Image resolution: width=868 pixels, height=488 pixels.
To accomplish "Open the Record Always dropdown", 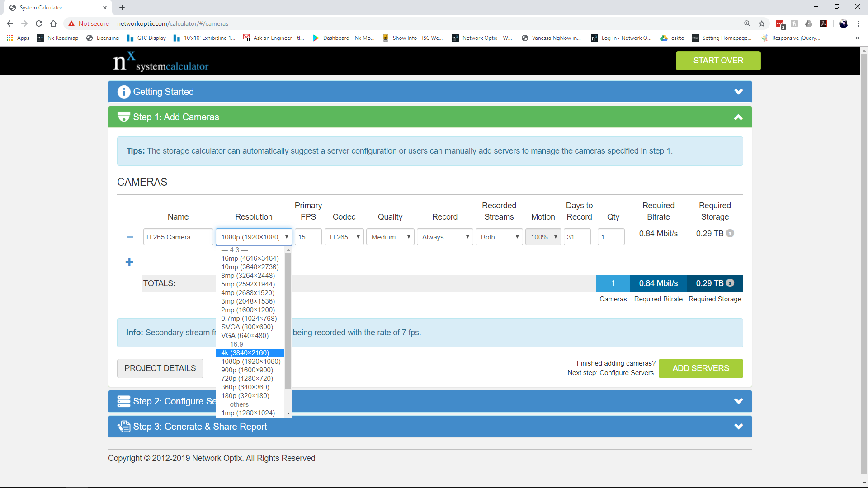I will click(445, 237).
